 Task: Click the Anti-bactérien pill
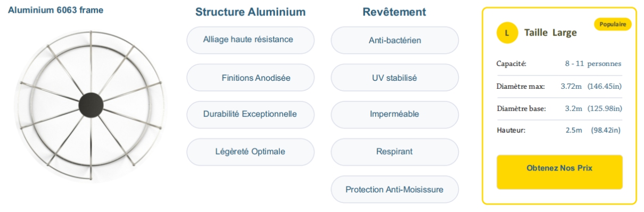coord(394,40)
